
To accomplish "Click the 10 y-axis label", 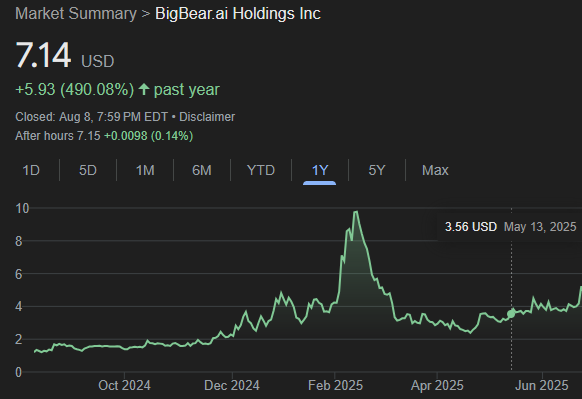I will (x=22, y=209).
